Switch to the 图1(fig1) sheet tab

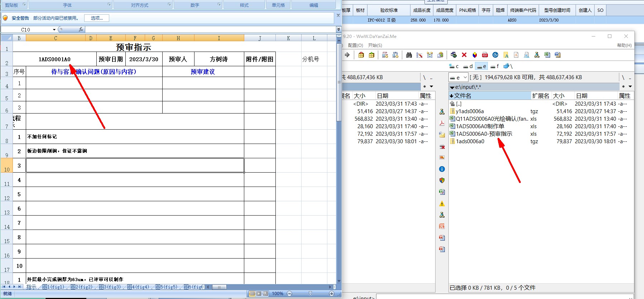click(53, 287)
